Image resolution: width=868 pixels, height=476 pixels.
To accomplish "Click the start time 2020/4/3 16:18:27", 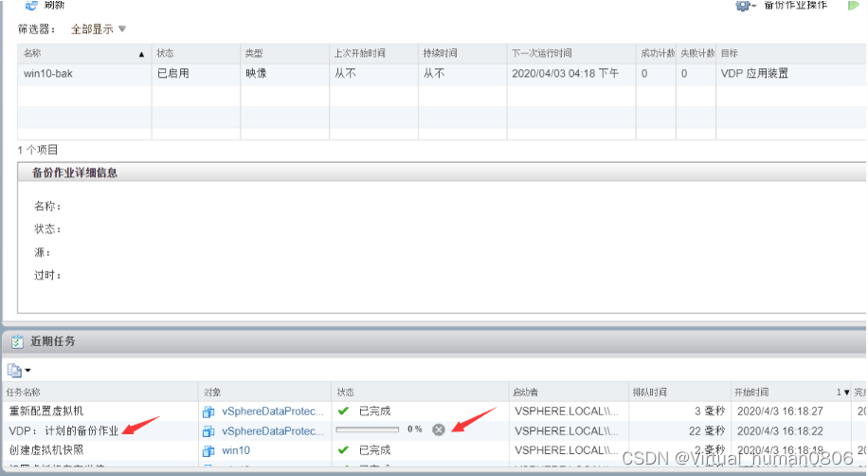I will coord(780,412).
